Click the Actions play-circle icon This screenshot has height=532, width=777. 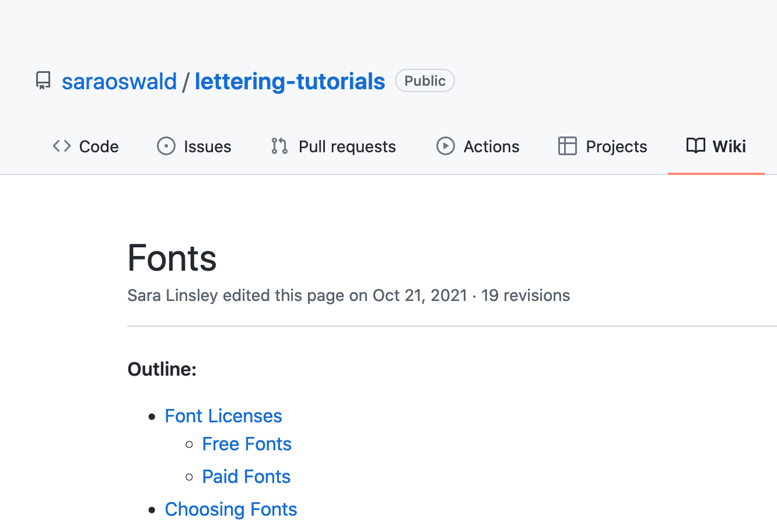(x=446, y=146)
